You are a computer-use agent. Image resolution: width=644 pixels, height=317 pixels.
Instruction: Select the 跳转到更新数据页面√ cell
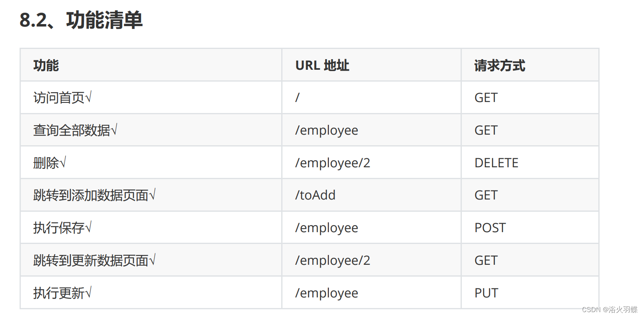pos(94,260)
